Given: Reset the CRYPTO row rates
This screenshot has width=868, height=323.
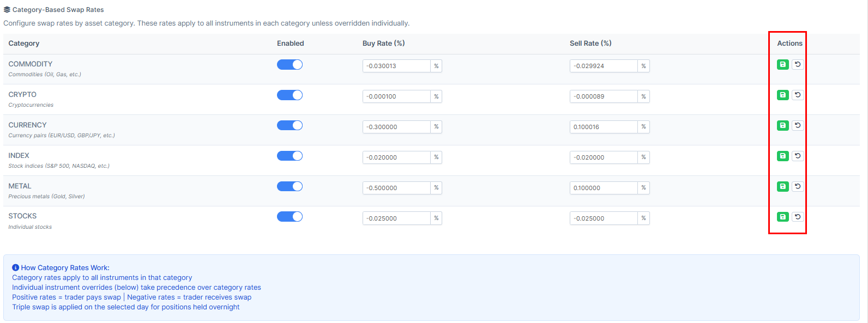Looking at the screenshot, I should click(x=798, y=95).
